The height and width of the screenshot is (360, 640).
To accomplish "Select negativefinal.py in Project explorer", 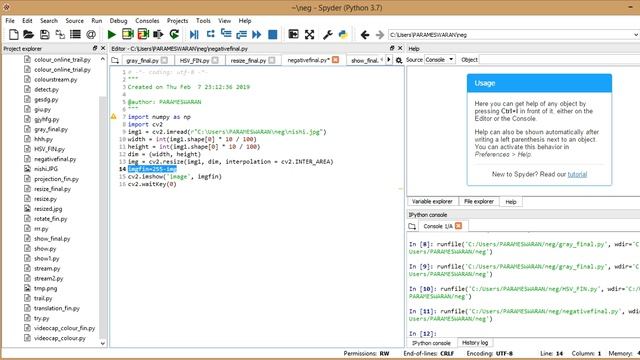I will click(x=55, y=159).
